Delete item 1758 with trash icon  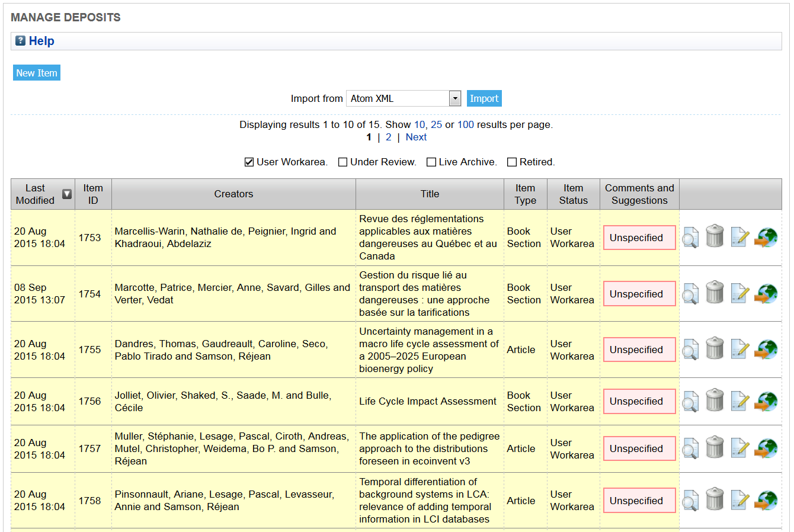click(715, 499)
